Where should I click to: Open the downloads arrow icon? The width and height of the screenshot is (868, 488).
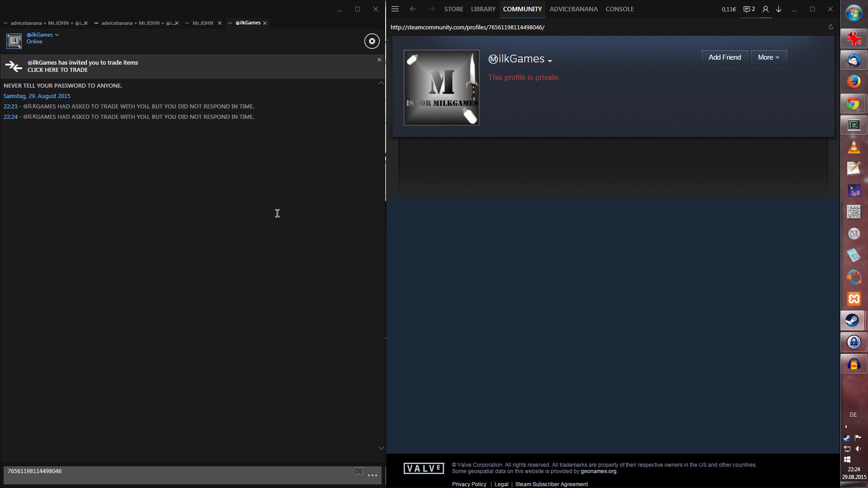pyautogui.click(x=779, y=9)
